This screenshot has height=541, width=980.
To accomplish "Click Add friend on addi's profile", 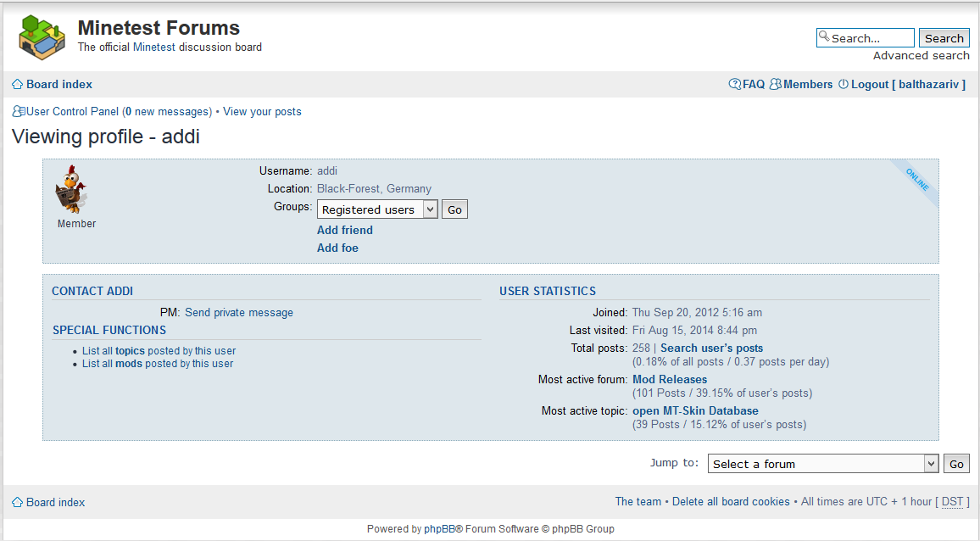I will click(x=344, y=230).
